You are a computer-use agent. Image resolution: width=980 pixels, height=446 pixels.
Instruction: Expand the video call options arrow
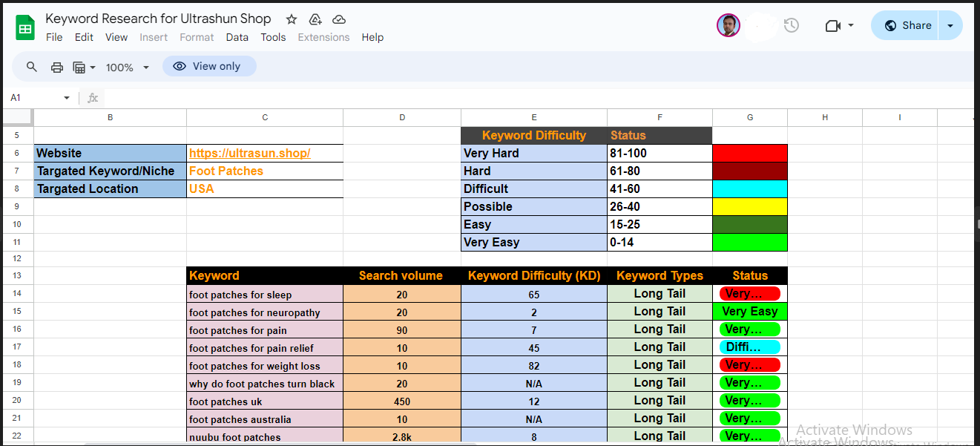click(851, 25)
